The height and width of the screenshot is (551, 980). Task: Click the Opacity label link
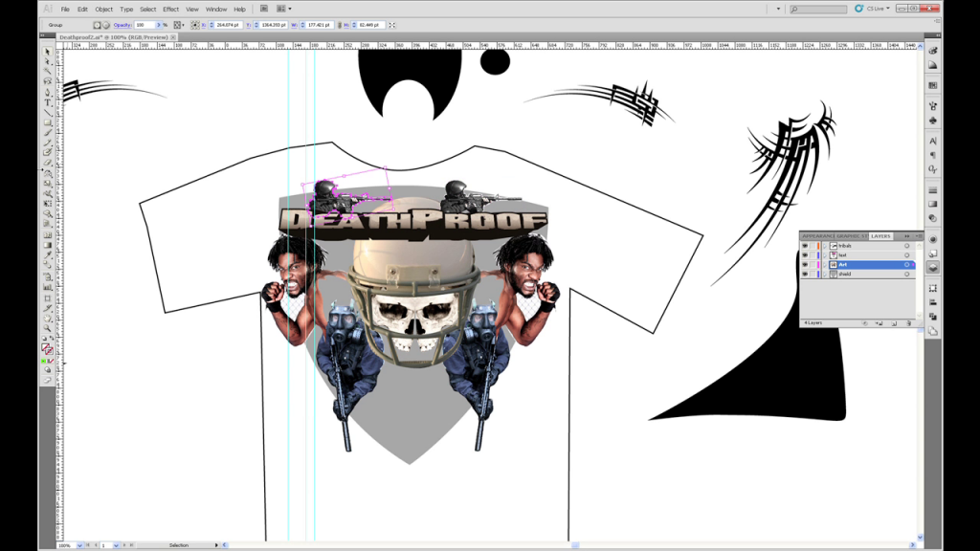123,25
